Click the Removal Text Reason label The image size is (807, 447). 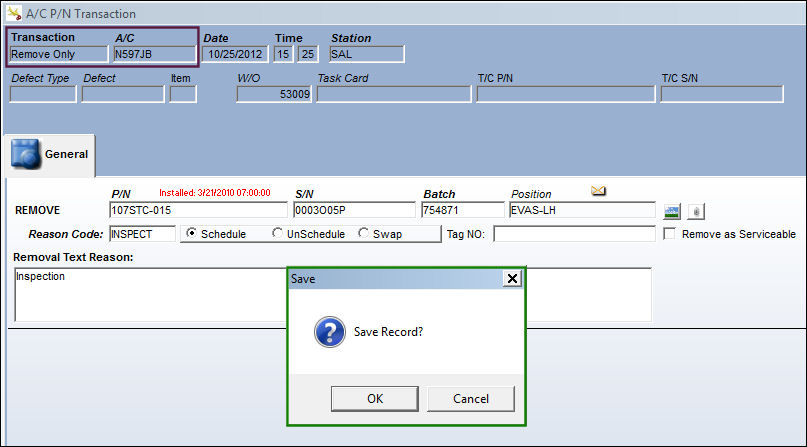(73, 257)
